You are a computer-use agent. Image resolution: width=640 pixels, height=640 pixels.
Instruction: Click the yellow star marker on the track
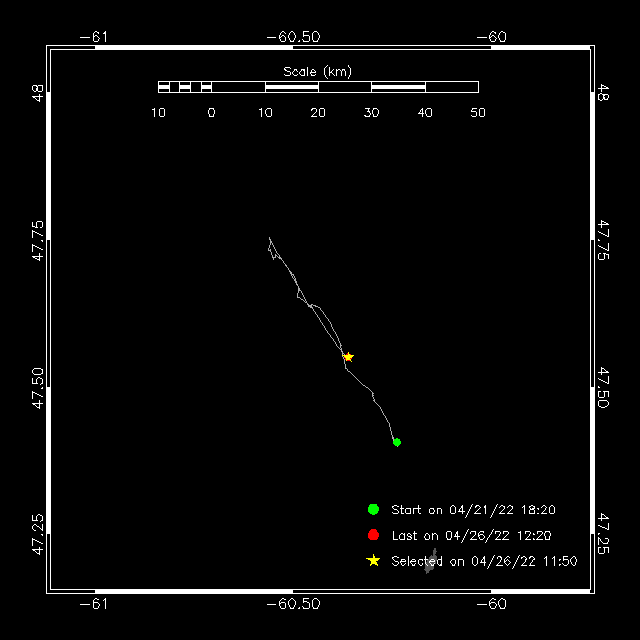coord(348,357)
